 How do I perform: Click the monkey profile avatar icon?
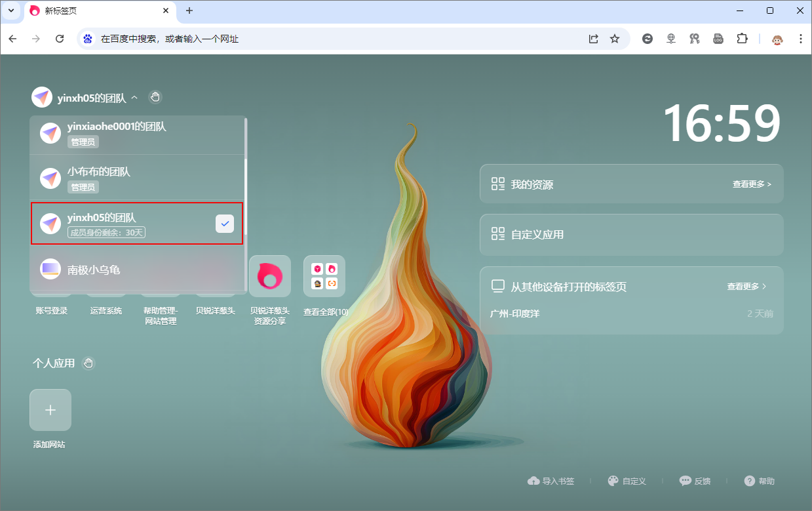click(x=777, y=39)
